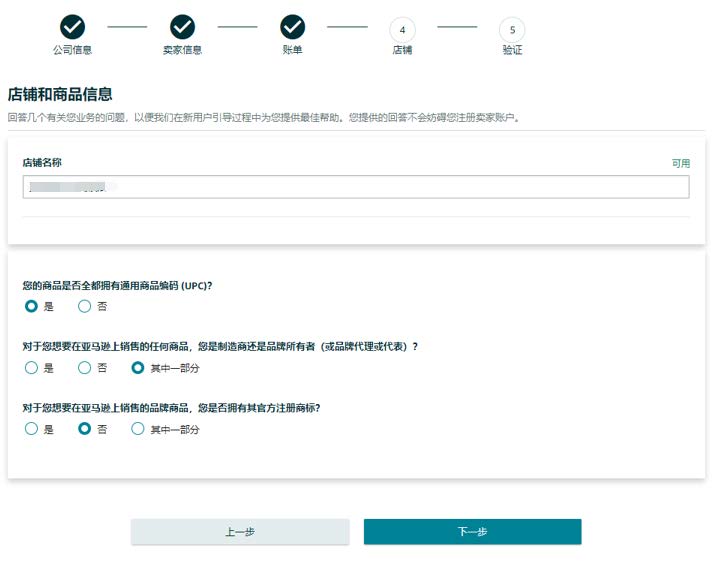Click the 卖家信息 completed step checkmark

coord(183,27)
